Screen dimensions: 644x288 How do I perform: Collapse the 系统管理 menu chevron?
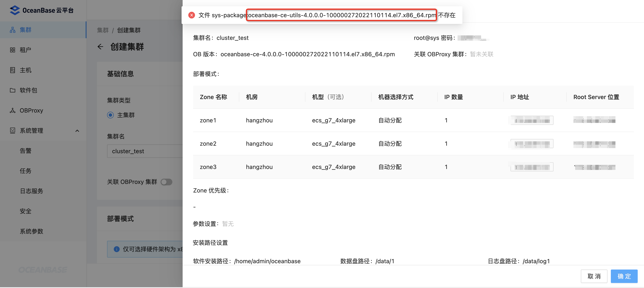pyautogui.click(x=77, y=131)
